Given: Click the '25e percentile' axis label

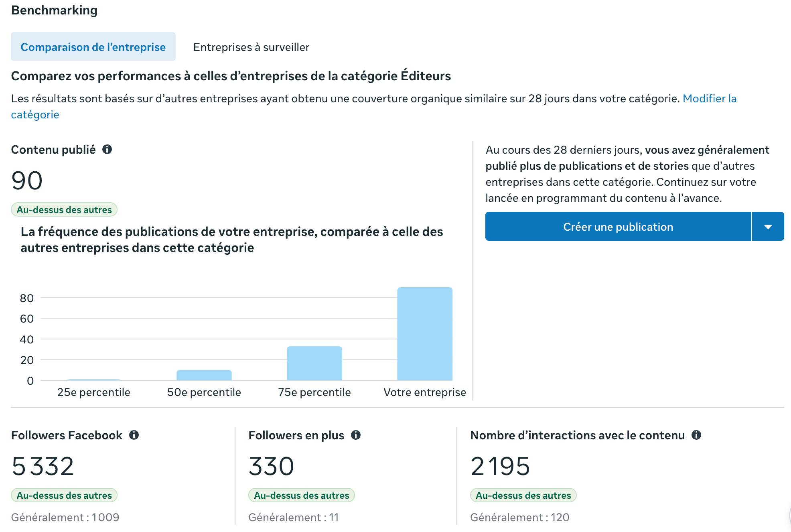Looking at the screenshot, I should tap(94, 392).
